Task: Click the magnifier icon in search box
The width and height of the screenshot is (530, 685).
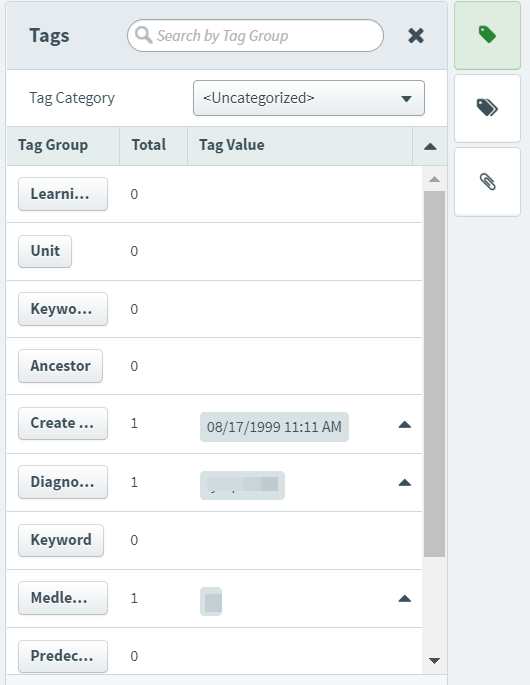Action: [143, 35]
